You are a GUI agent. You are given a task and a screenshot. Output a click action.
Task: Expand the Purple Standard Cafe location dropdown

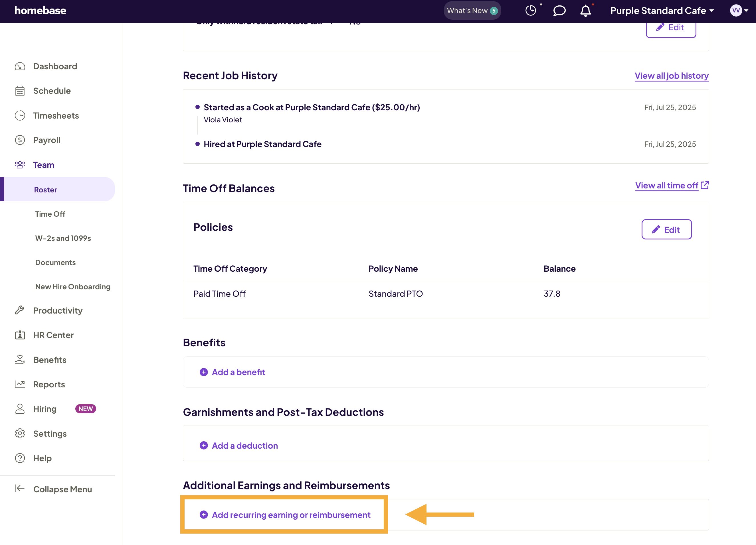click(x=662, y=11)
